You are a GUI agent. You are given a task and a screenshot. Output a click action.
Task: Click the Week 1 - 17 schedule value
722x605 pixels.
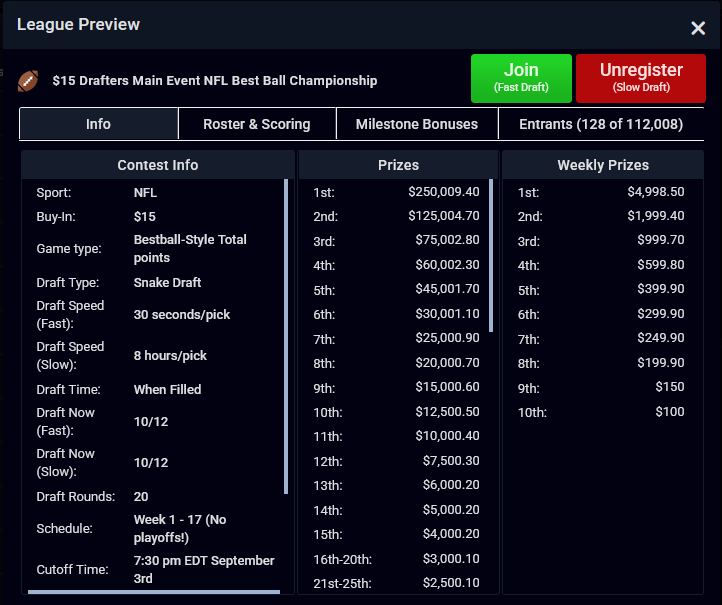[180, 529]
